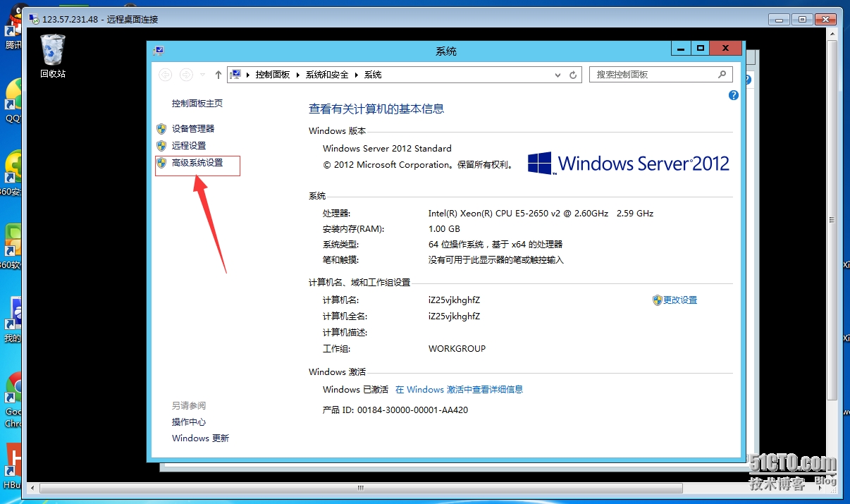The height and width of the screenshot is (504, 850).
Task: Click the Google Chrome desktop shortcut
Action: pos(13,400)
